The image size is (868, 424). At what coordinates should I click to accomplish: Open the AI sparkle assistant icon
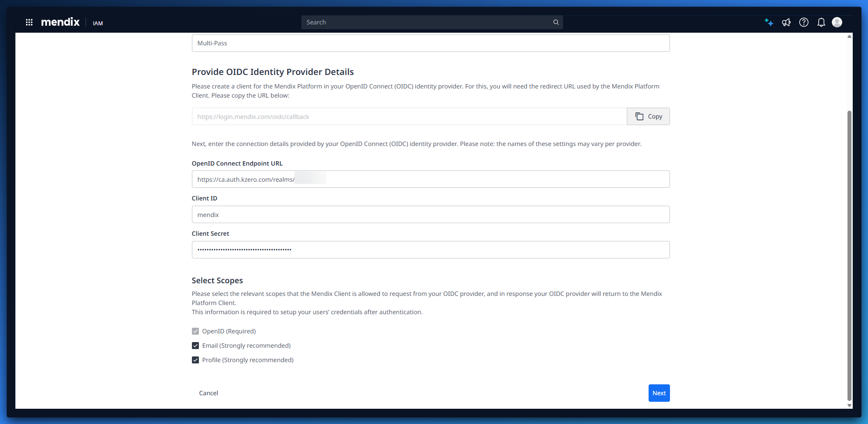pos(769,22)
